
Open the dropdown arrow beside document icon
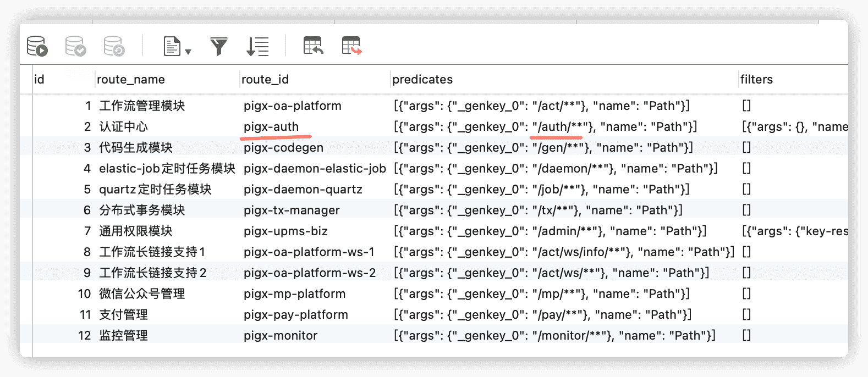tap(188, 52)
